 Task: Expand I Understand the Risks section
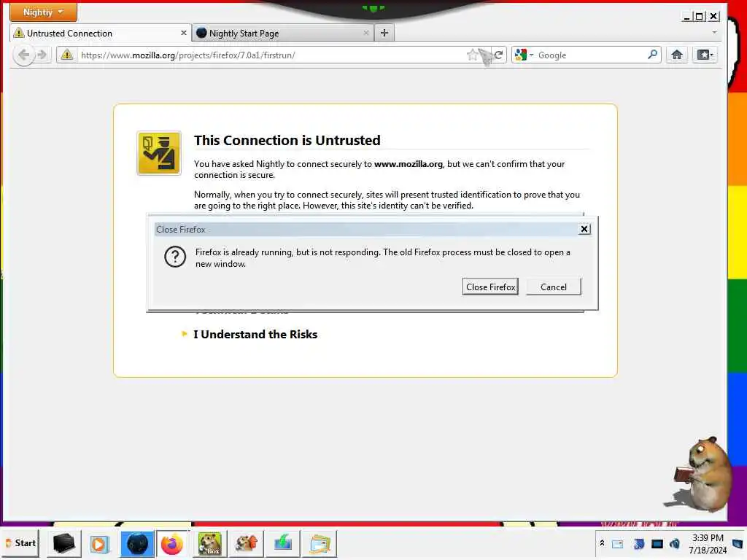tap(255, 334)
